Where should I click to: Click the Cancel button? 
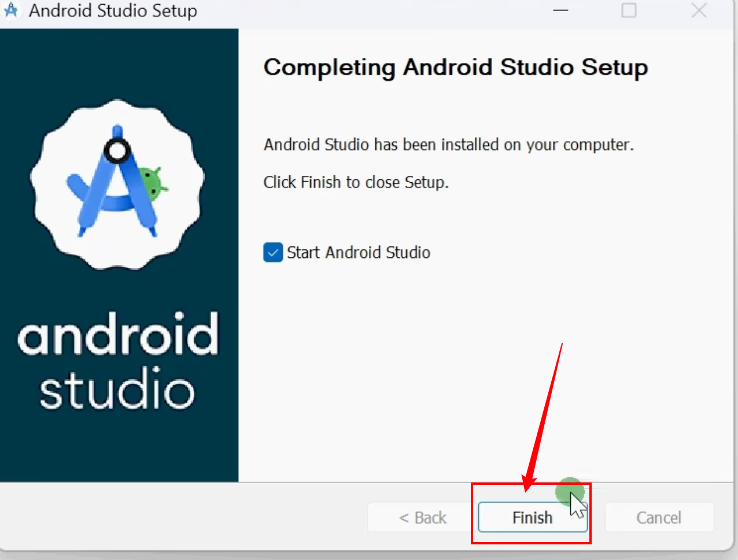pyautogui.click(x=659, y=517)
